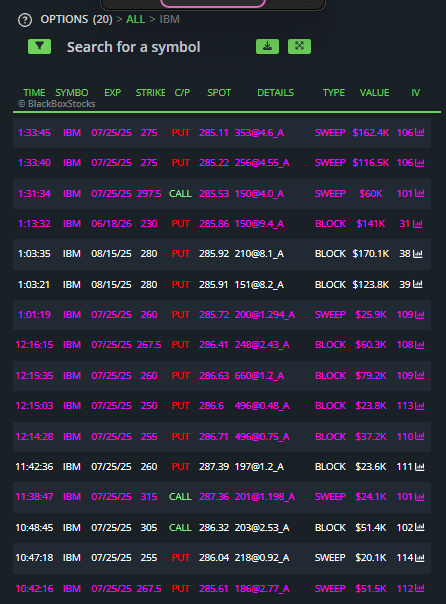This screenshot has width=446, height=604.
Task: Select the $141K value cell
Action: tap(371, 223)
